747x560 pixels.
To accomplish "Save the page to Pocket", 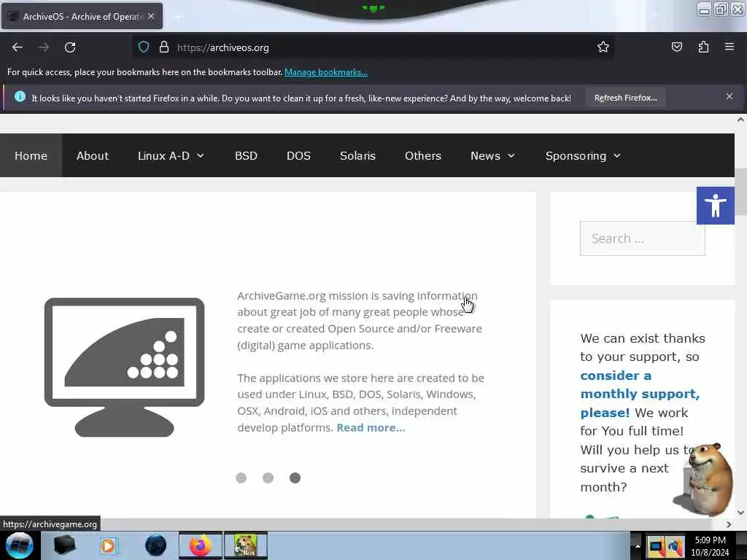I will [x=676, y=47].
